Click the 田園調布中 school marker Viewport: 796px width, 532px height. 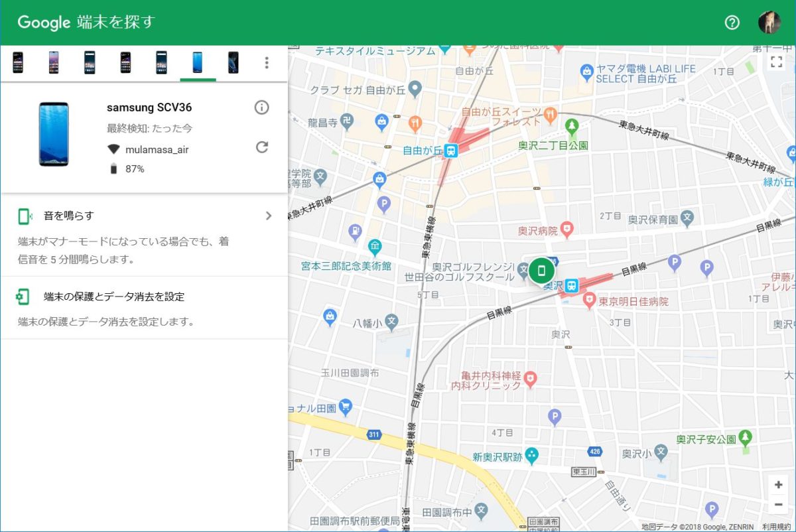482,511
